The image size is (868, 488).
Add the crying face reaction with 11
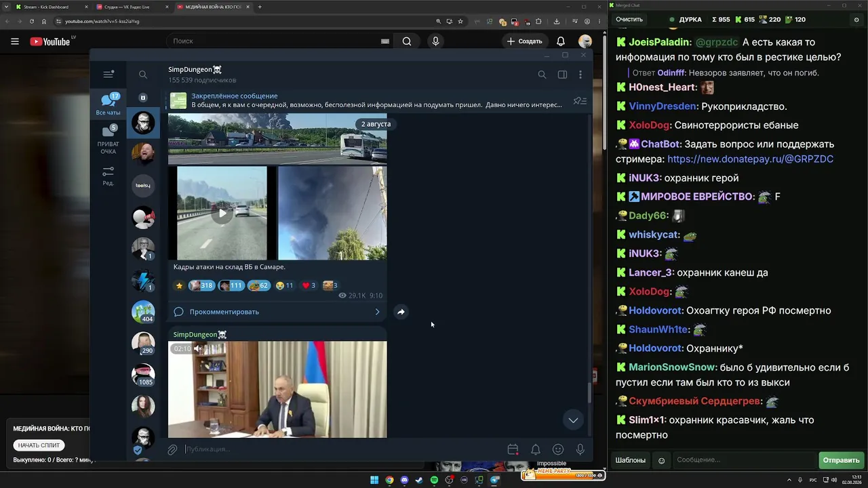pyautogui.click(x=285, y=285)
